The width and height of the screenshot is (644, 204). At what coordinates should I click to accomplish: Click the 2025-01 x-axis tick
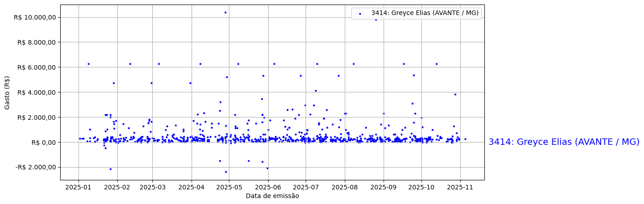click(78, 187)
